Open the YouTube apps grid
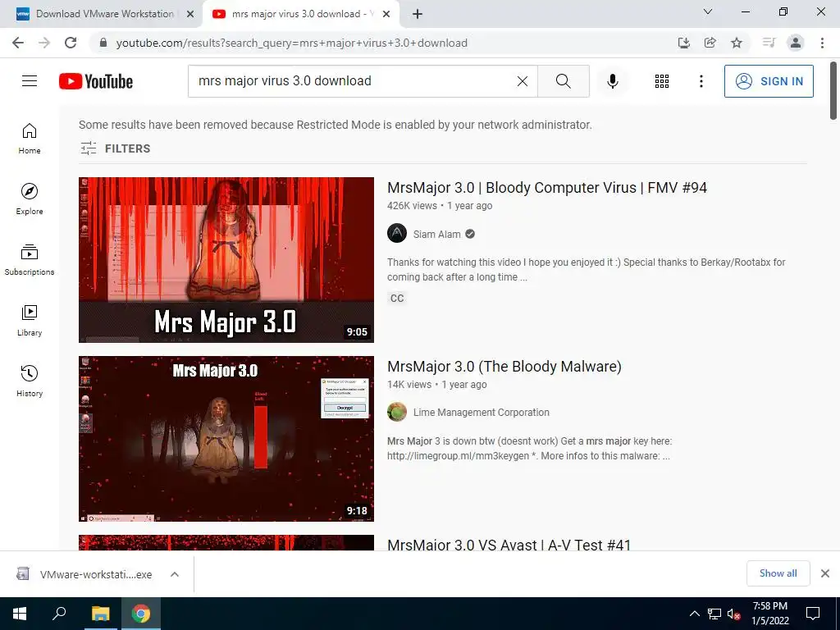840x630 pixels. (x=662, y=81)
